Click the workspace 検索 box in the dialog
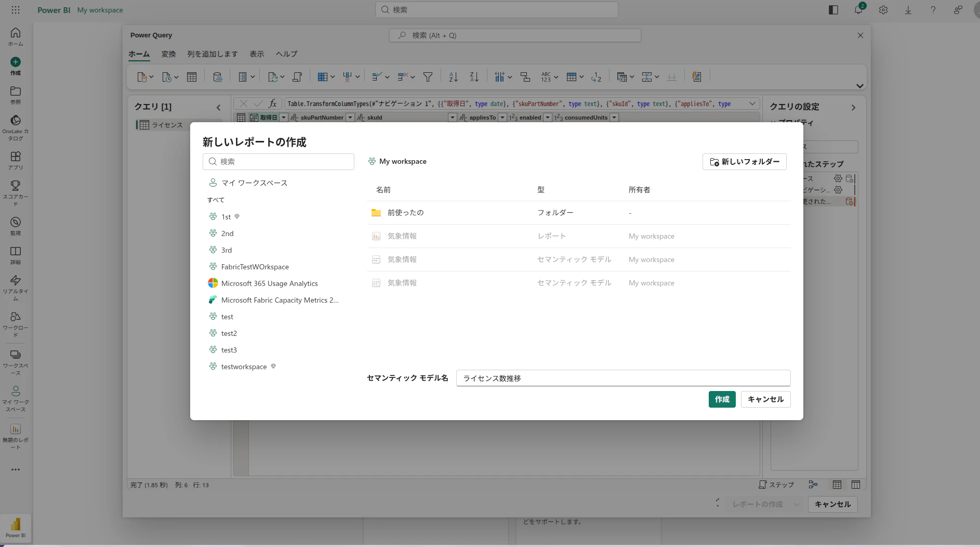Image resolution: width=980 pixels, height=547 pixels. click(279, 162)
